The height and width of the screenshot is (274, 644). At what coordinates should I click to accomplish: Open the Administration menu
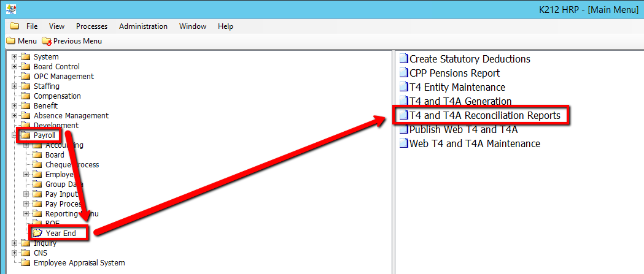[143, 26]
